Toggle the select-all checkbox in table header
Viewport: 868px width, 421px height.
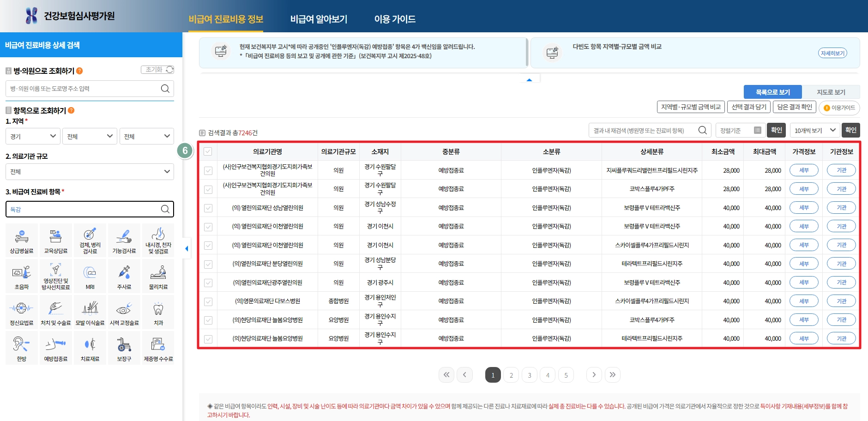tap(209, 151)
